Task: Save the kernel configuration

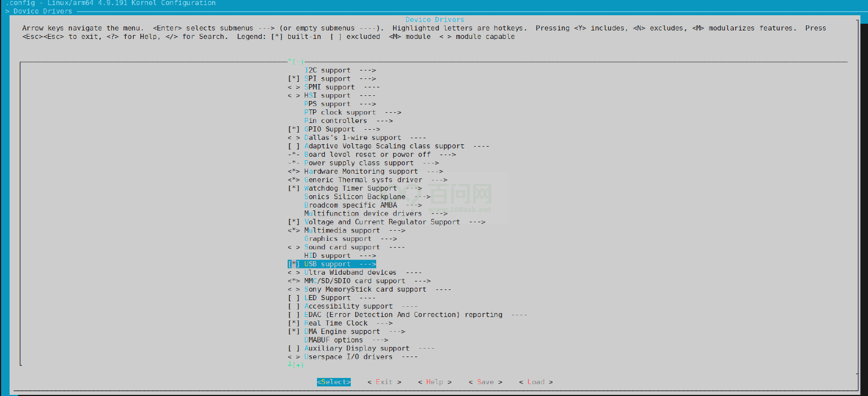Action: coord(485,382)
